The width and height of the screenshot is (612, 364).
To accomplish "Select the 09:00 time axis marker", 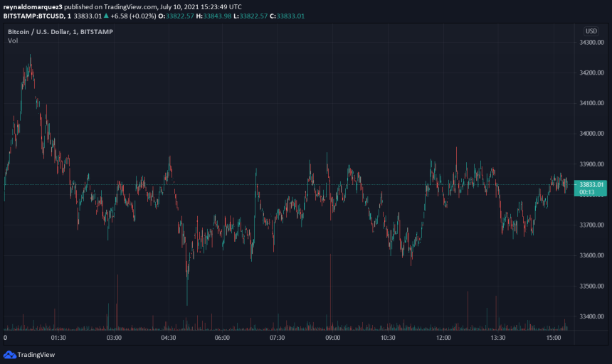I will 333,338.
